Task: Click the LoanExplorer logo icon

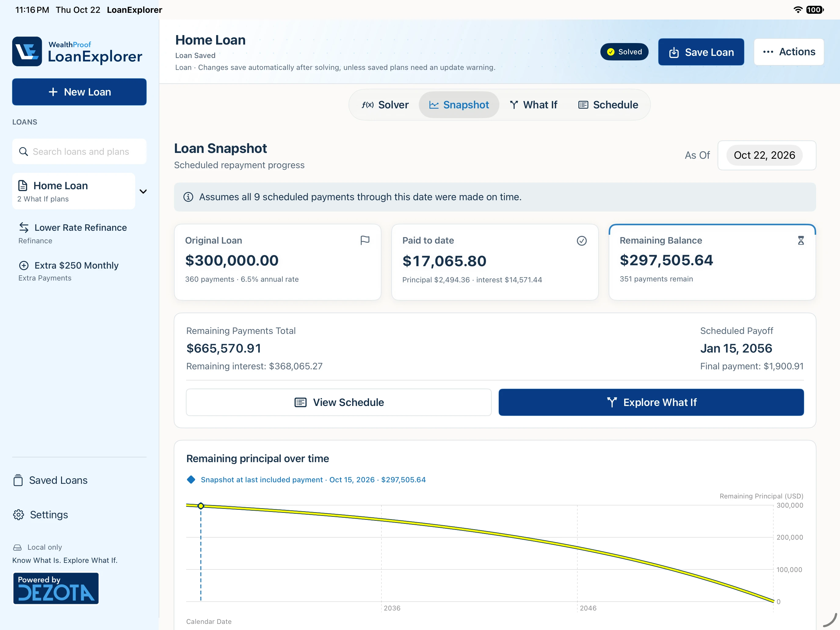Action: tap(27, 51)
